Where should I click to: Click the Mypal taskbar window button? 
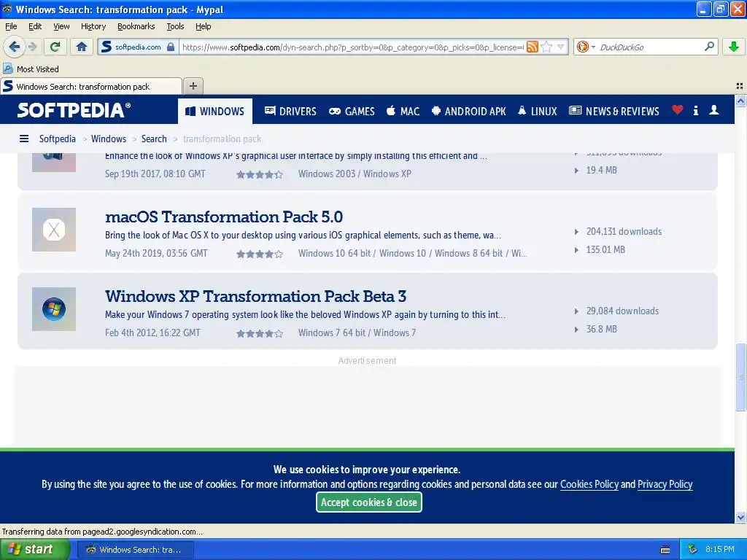tap(135, 550)
